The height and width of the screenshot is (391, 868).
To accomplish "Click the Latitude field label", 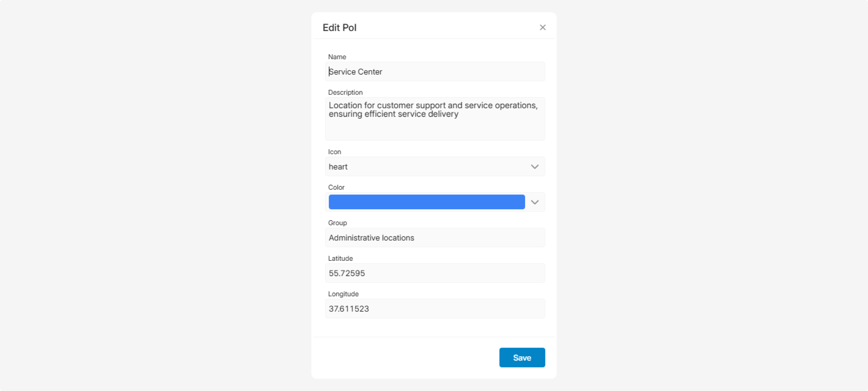I will tap(340, 258).
